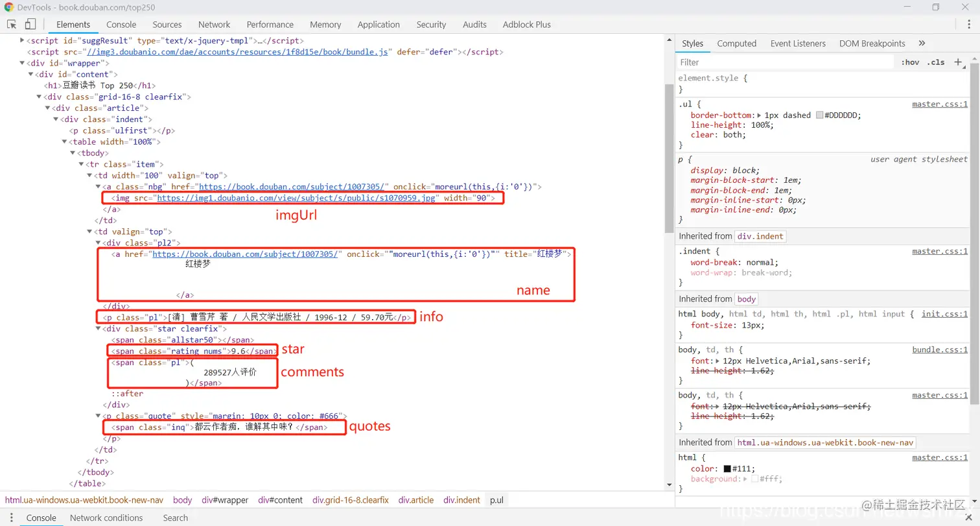Click the Chrome icon in the title bar
This screenshot has height=526, width=980.
(x=9, y=7)
